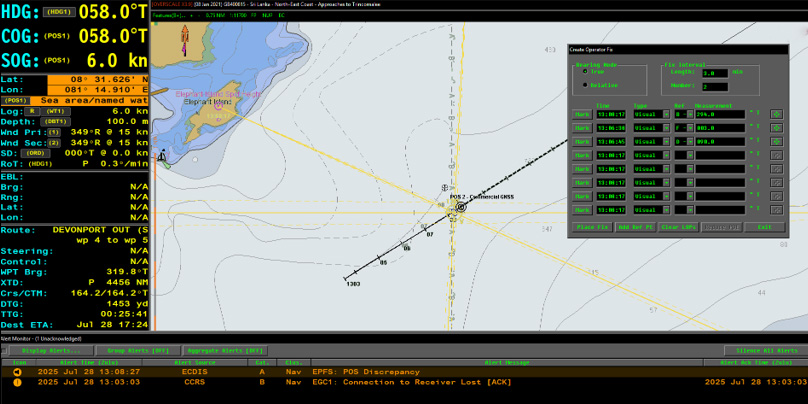Click Silence All Alerts button

click(x=765, y=351)
